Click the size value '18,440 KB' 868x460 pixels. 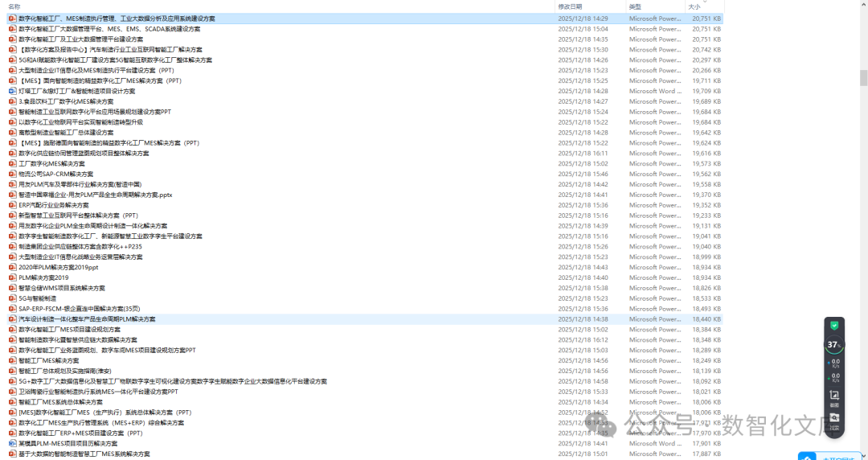coord(706,319)
